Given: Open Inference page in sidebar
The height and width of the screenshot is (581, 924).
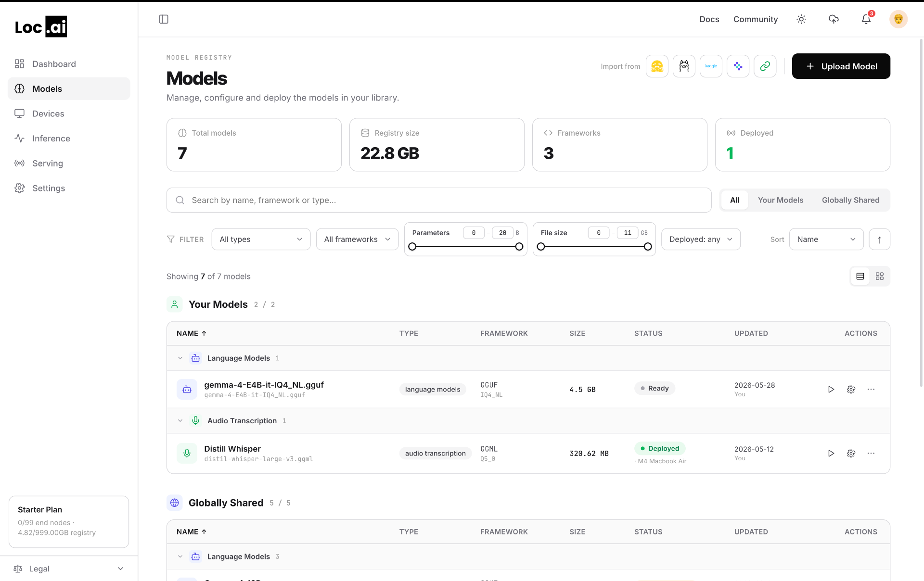Looking at the screenshot, I should [x=69, y=139].
